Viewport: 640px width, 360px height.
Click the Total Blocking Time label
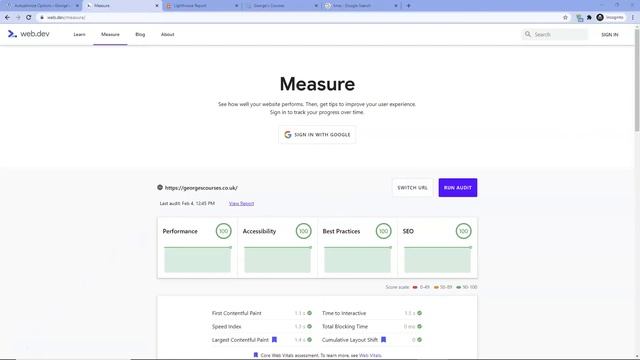[x=345, y=327]
